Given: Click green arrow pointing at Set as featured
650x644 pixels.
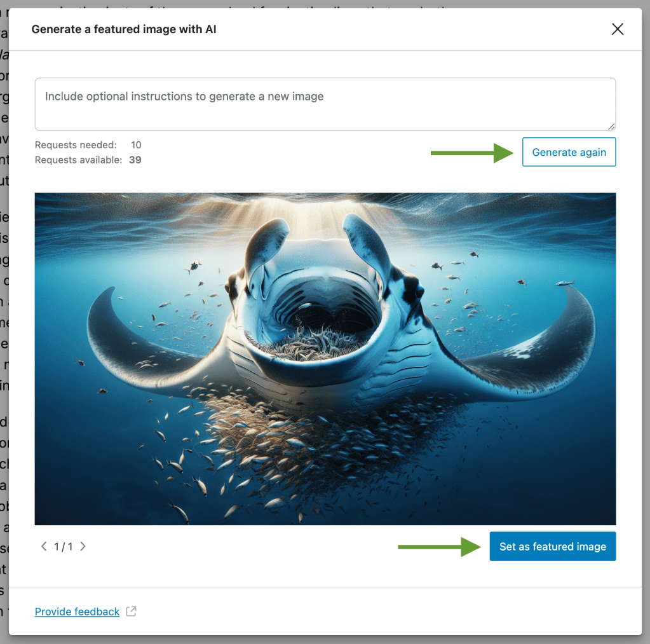Looking at the screenshot, I should click(439, 547).
